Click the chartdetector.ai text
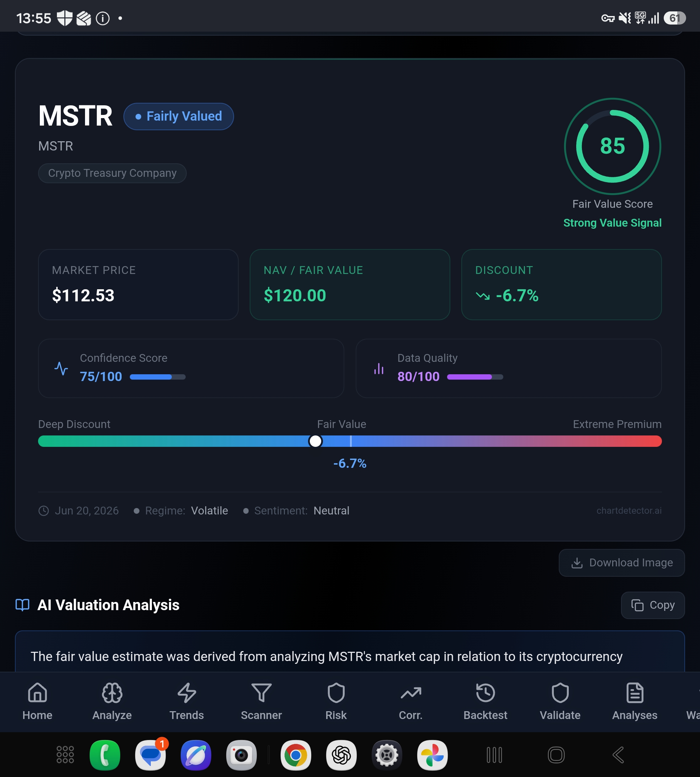 pos(629,511)
